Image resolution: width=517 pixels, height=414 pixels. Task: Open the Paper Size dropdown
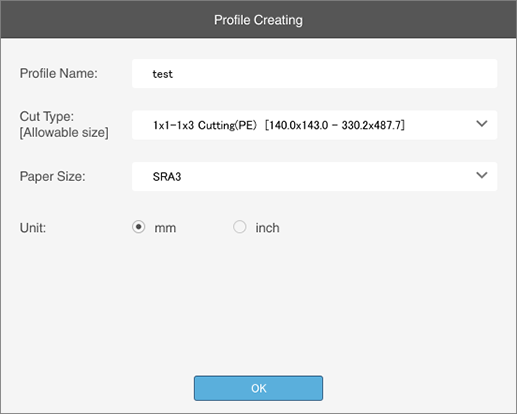[314, 176]
